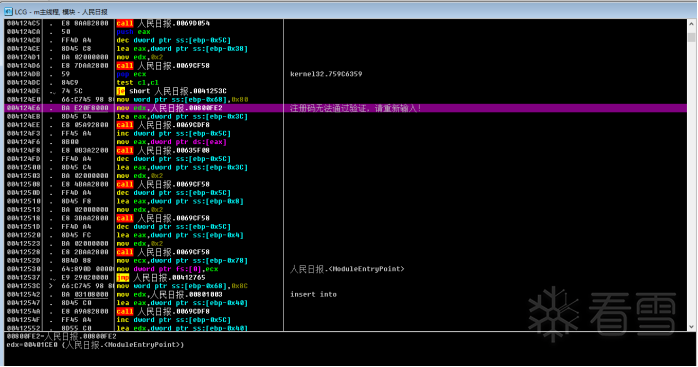Click the scrollbar down arrow in disassembly pane
This screenshot has height=367, width=698.
click(x=691, y=326)
